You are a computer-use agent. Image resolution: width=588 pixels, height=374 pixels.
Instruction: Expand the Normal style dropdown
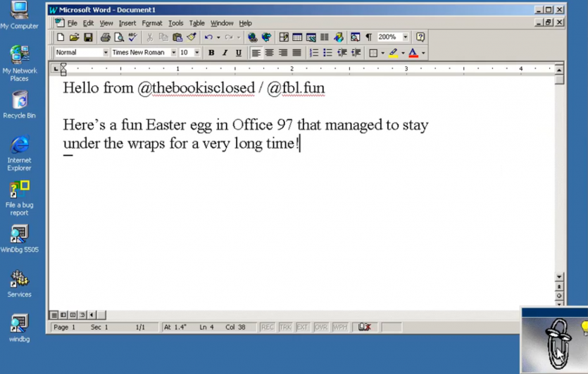point(106,53)
